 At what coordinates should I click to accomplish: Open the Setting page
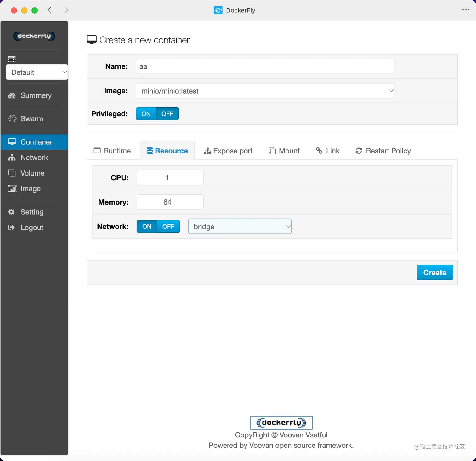click(32, 212)
